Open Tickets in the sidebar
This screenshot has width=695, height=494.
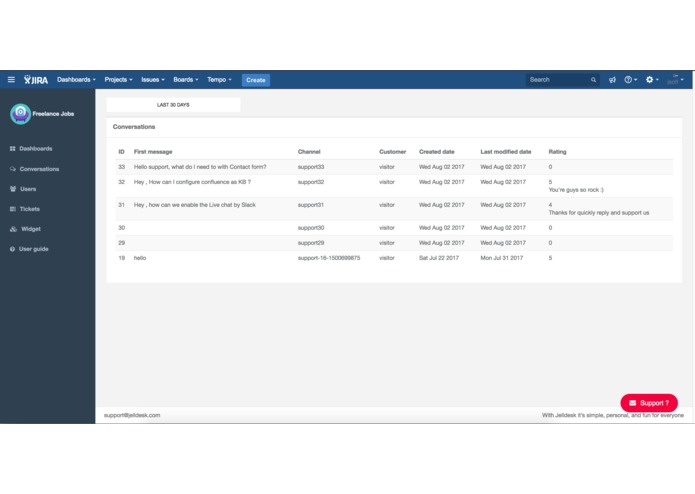(30, 209)
